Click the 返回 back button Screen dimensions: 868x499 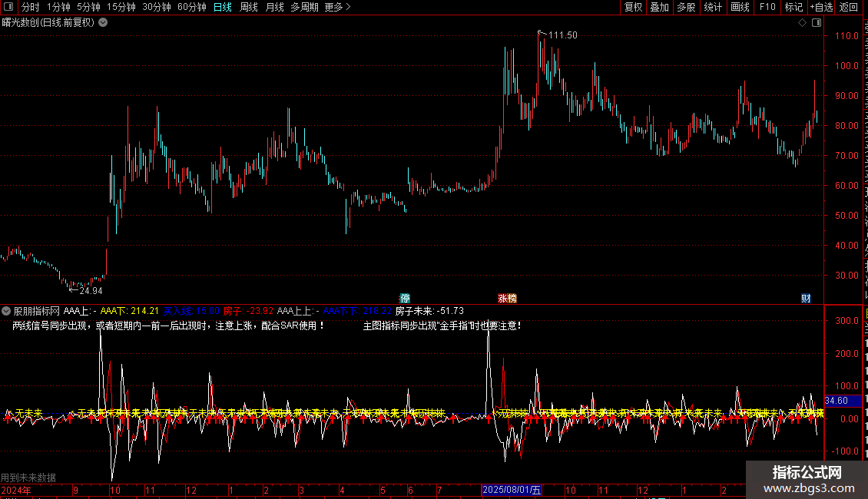tap(849, 7)
